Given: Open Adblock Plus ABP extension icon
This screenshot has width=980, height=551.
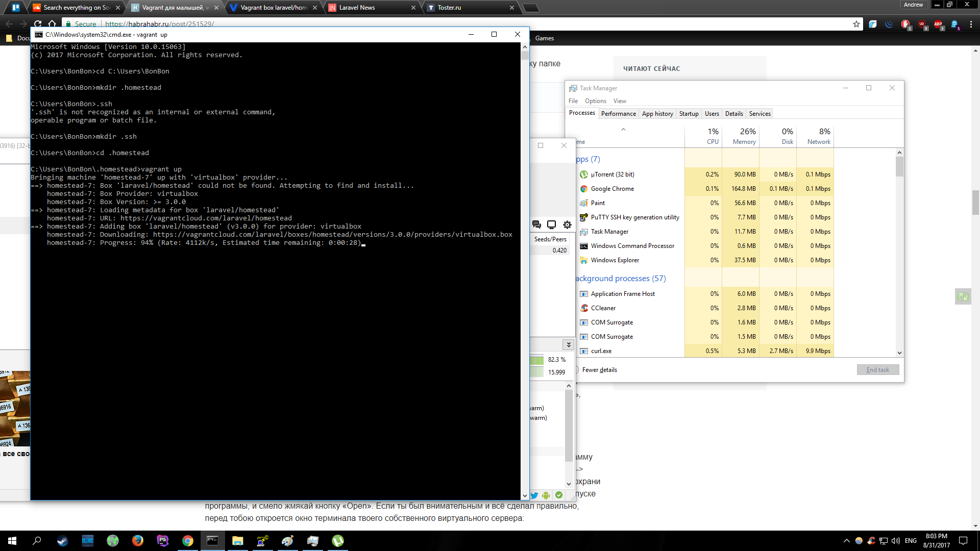Looking at the screenshot, I should pyautogui.click(x=938, y=24).
